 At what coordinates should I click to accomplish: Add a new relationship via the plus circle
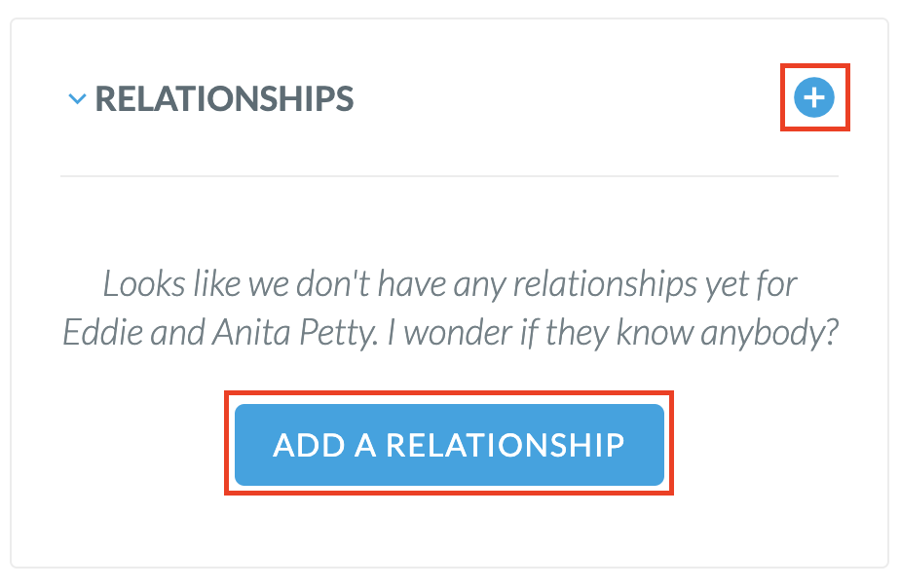[x=814, y=97]
